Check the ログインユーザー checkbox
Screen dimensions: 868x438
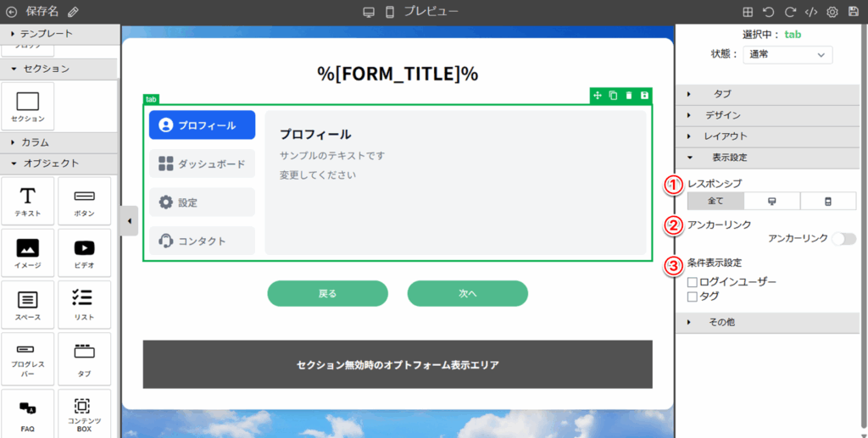click(x=693, y=282)
